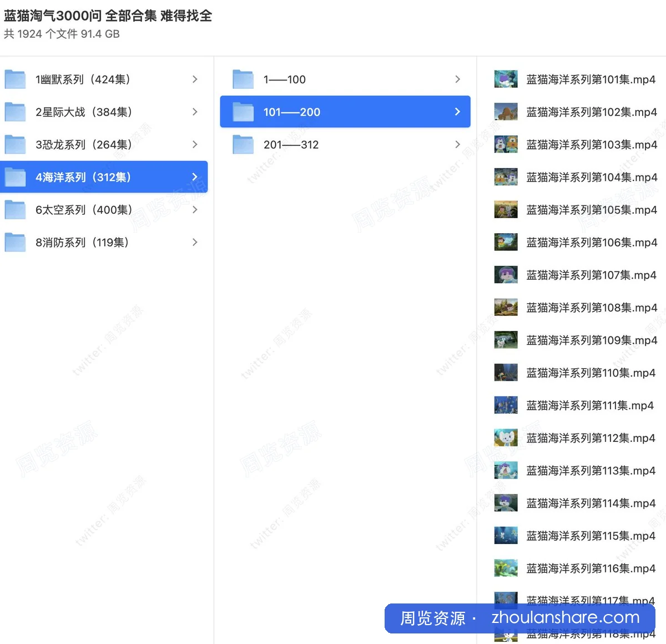
Task: Select the 101——200 subfolder name
Action: click(x=292, y=112)
